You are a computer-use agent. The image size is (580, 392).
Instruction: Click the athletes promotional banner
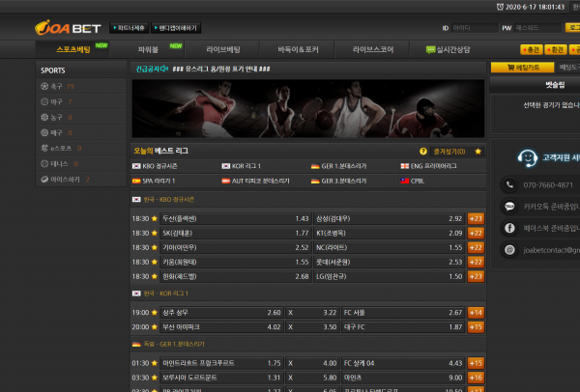(308, 108)
